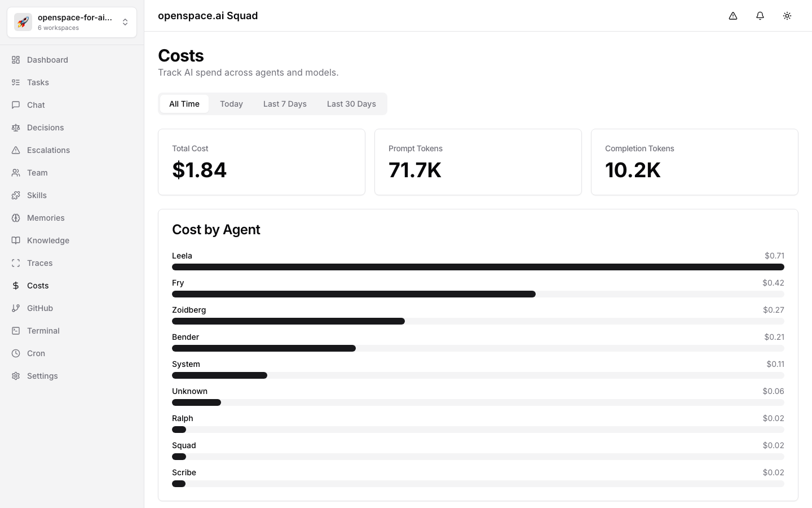This screenshot has height=508, width=812.
Task: Click the Traces sidebar icon
Action: tap(16, 263)
